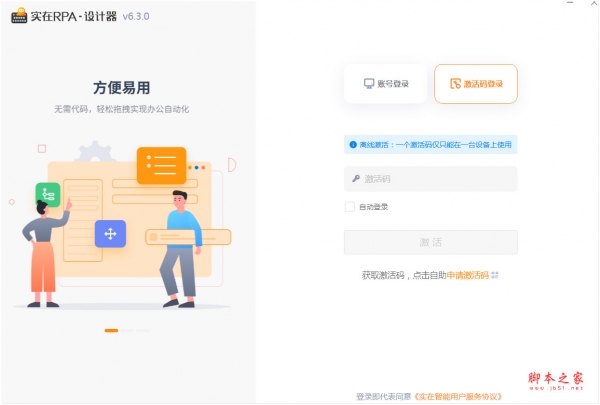
Task: Open the 申请激活码 link
Action: [468, 275]
